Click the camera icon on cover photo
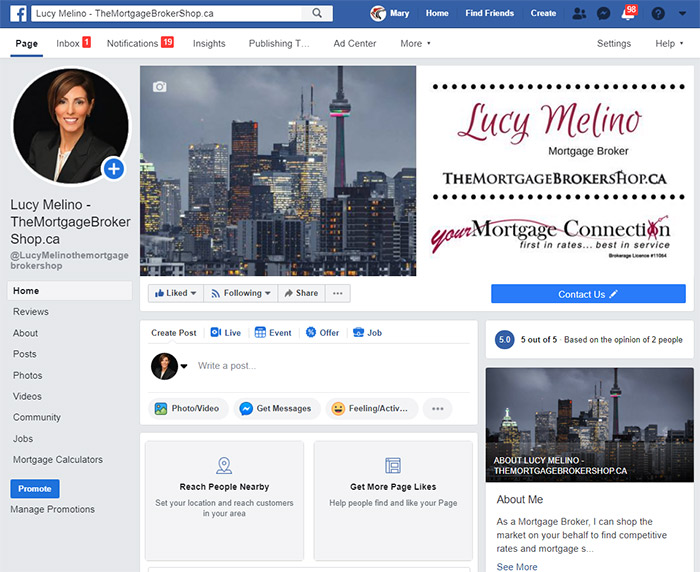The width and height of the screenshot is (700, 572). tap(159, 87)
